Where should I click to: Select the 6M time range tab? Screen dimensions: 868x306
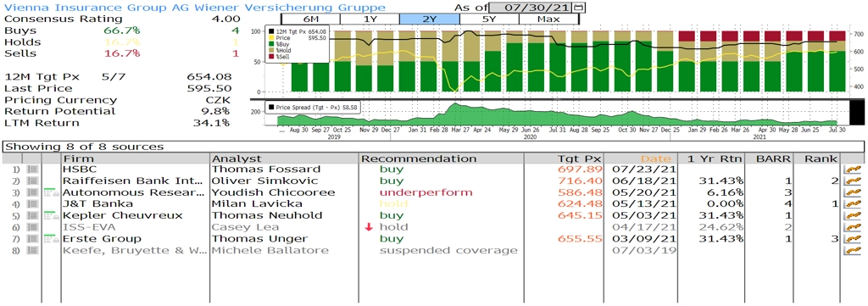coord(310,19)
